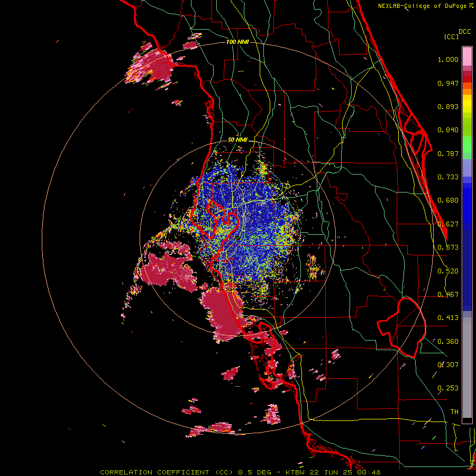
Task: Click the 100 NMI range ring label
Action: pyautogui.click(x=237, y=42)
